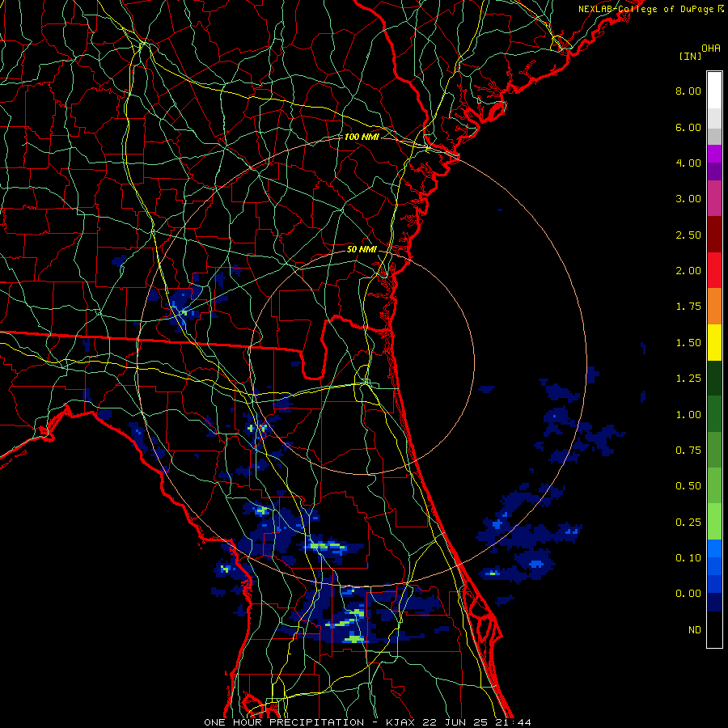Pick the bright red legend swatch
The width and height of the screenshot is (728, 728).
coord(714,270)
